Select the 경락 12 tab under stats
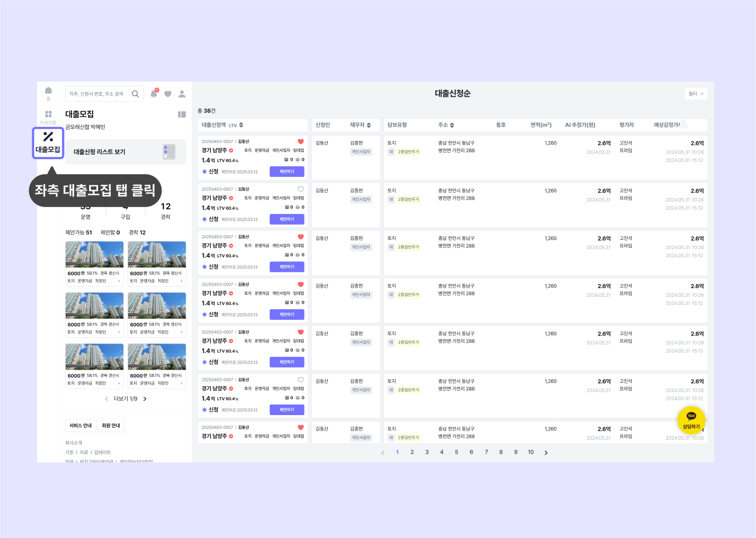The image size is (756, 538). [137, 233]
